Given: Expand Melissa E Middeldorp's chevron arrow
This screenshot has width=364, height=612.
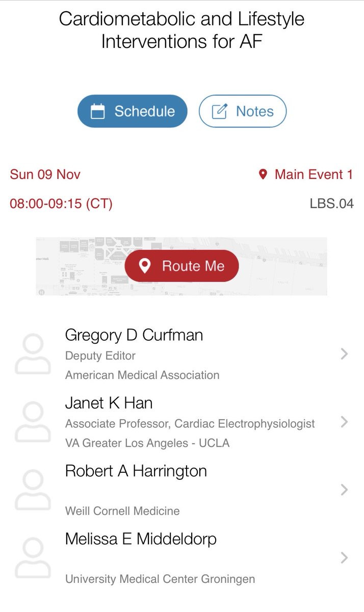Looking at the screenshot, I should coord(344,557).
